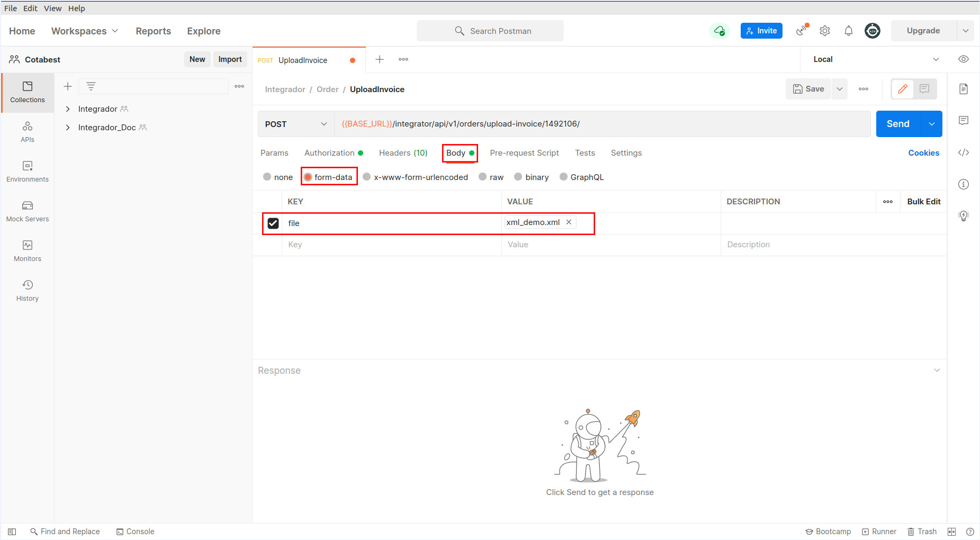980x540 pixels.
Task: Open the notifications bell
Action: coord(849,31)
